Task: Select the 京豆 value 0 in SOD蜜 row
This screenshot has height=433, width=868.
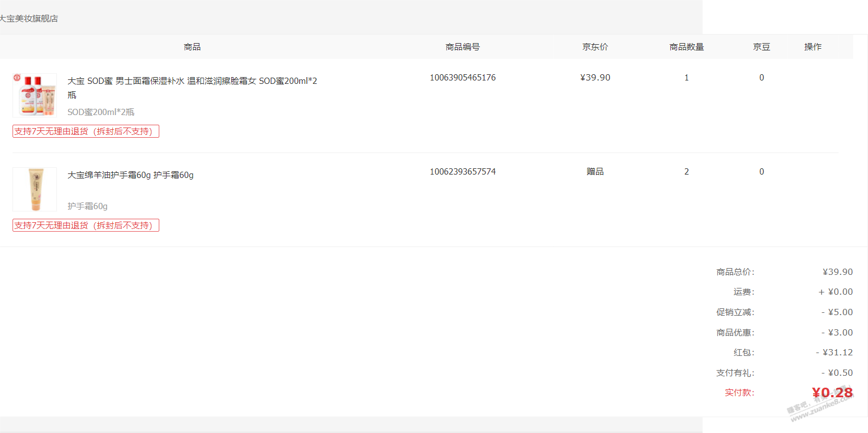Action: 761,78
